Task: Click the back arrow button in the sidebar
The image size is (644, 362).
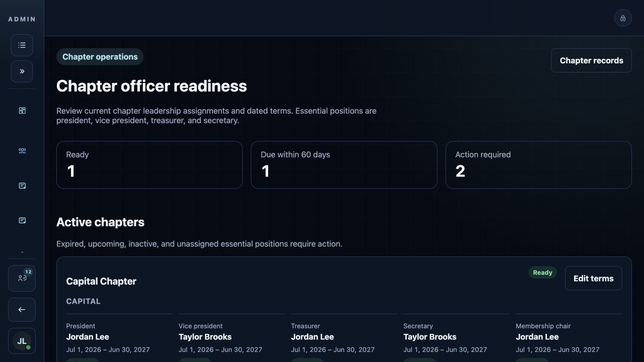Action: point(22,310)
